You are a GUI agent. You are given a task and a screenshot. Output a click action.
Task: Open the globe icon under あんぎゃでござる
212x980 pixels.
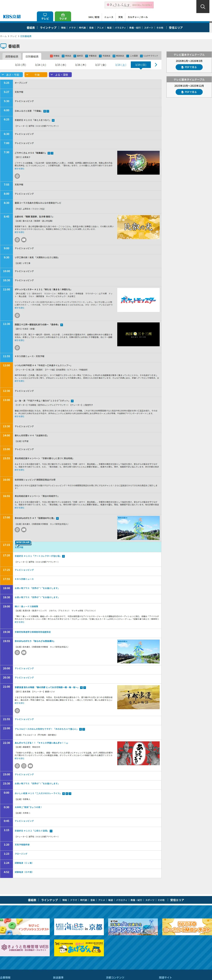pos(17,766)
